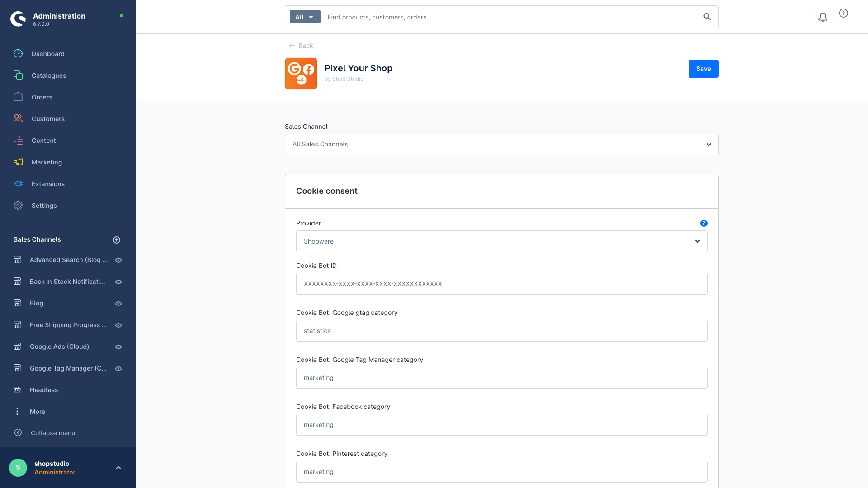Click the shopstudio user avatar
Image resolution: width=868 pixels, height=488 pixels.
[x=18, y=468]
